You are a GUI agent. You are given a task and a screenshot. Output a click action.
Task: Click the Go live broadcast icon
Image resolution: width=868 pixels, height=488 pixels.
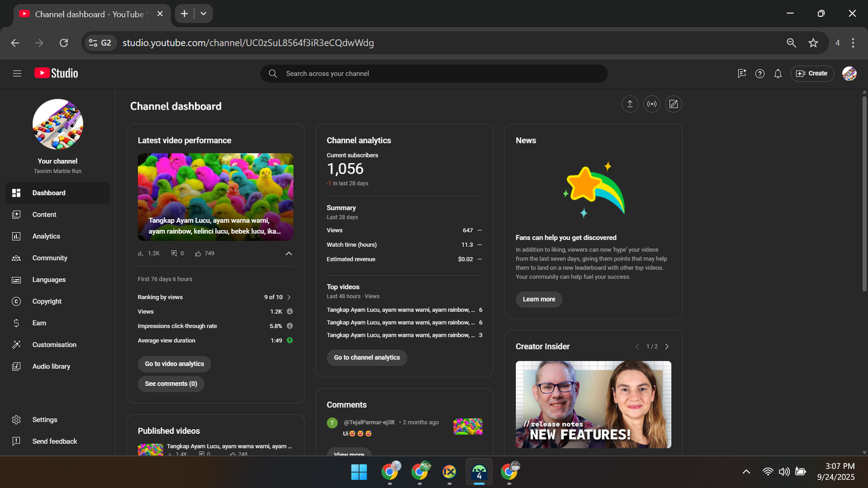[652, 104]
